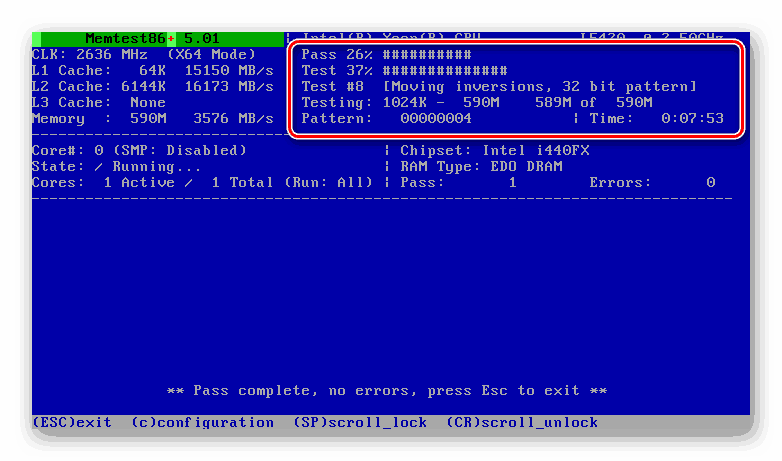Click the (c)configuration option
Image resolution: width=782 pixels, height=461 pixels.
click(202, 422)
